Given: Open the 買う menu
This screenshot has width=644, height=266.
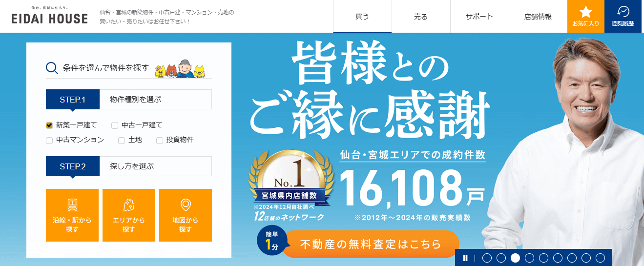Looking at the screenshot, I should 362,17.
